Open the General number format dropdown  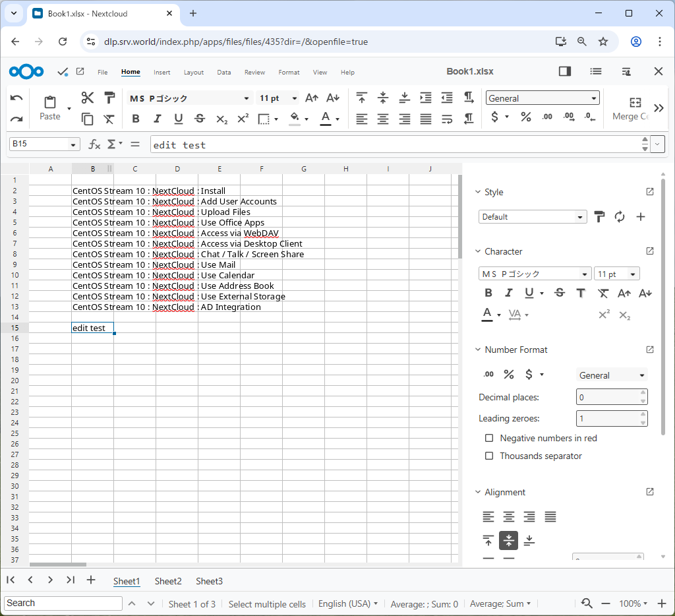[x=542, y=98]
